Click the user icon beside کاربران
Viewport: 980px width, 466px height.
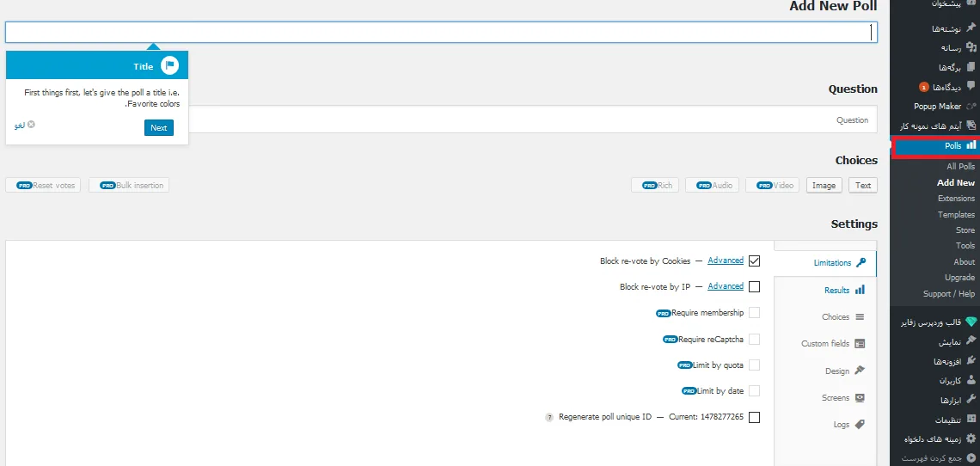(970, 380)
